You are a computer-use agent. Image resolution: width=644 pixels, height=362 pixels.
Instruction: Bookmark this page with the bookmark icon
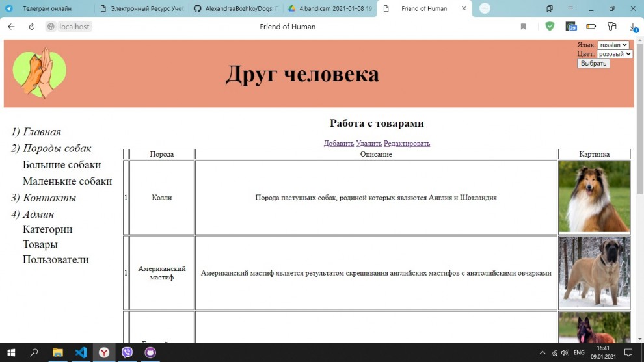click(523, 27)
